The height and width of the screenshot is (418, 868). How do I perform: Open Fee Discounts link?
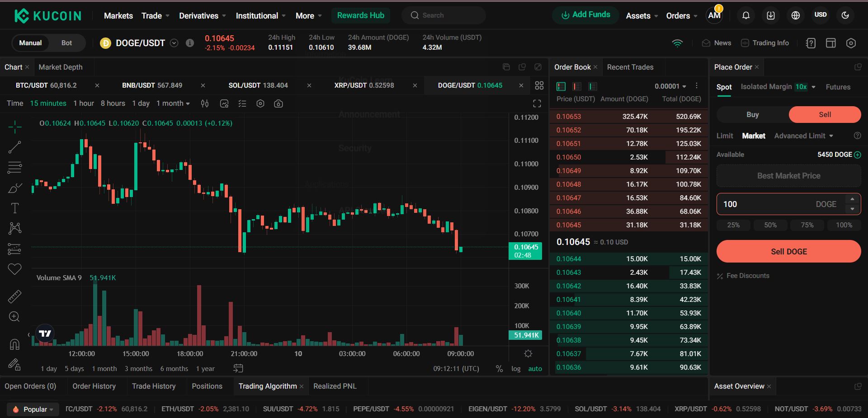[x=743, y=276]
